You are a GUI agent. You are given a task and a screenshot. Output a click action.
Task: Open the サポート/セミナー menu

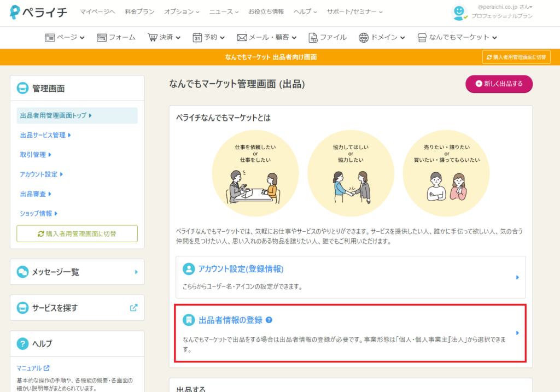coord(354,11)
